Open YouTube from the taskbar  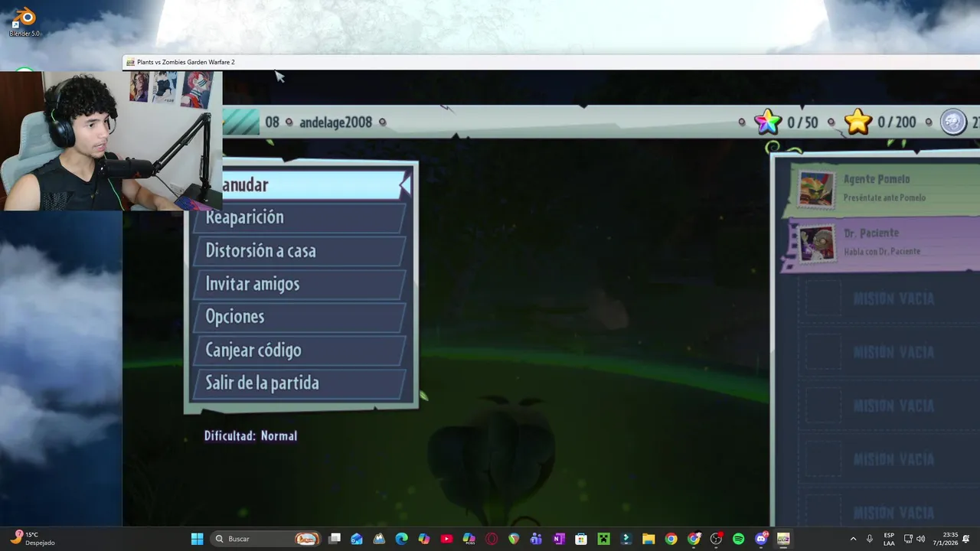[x=446, y=539]
